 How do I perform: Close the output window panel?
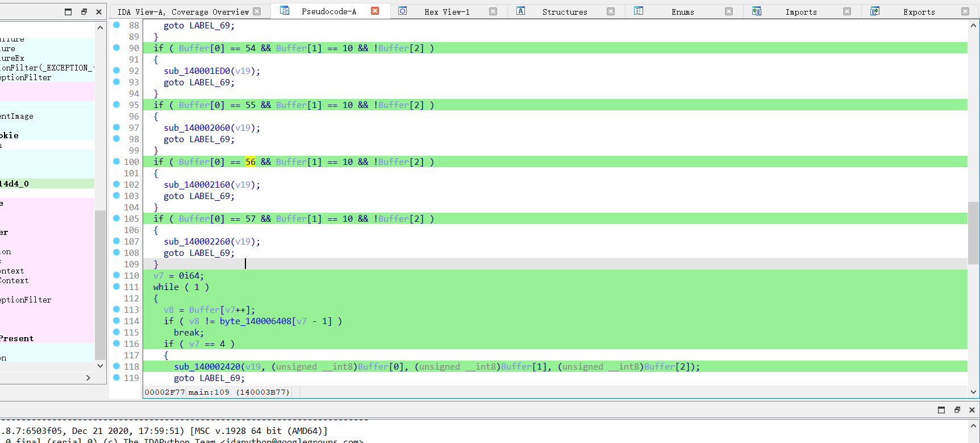tap(972, 410)
